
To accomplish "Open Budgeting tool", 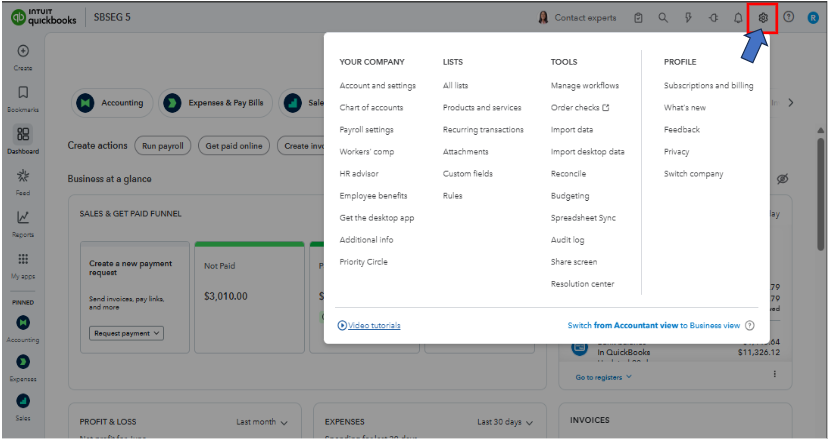I will (570, 196).
